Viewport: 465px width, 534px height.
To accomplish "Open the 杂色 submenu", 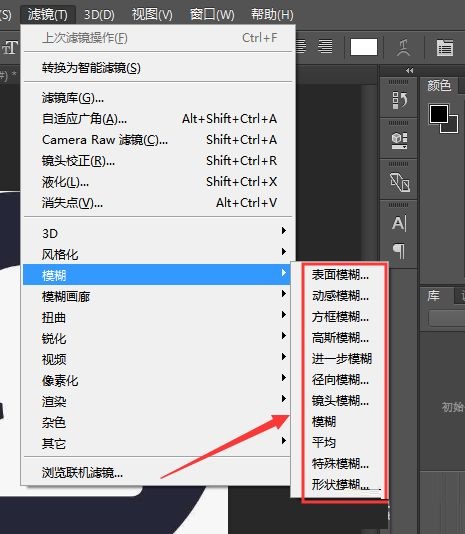I will pyautogui.click(x=158, y=422).
